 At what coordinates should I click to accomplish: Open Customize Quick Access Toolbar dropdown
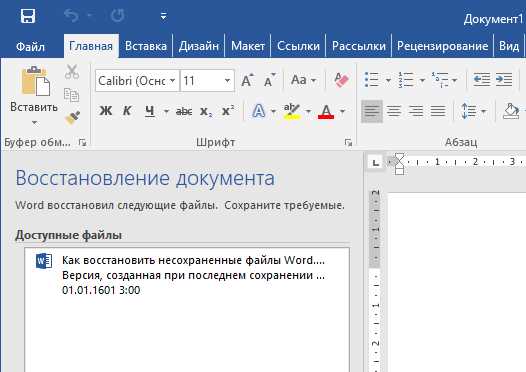163,16
